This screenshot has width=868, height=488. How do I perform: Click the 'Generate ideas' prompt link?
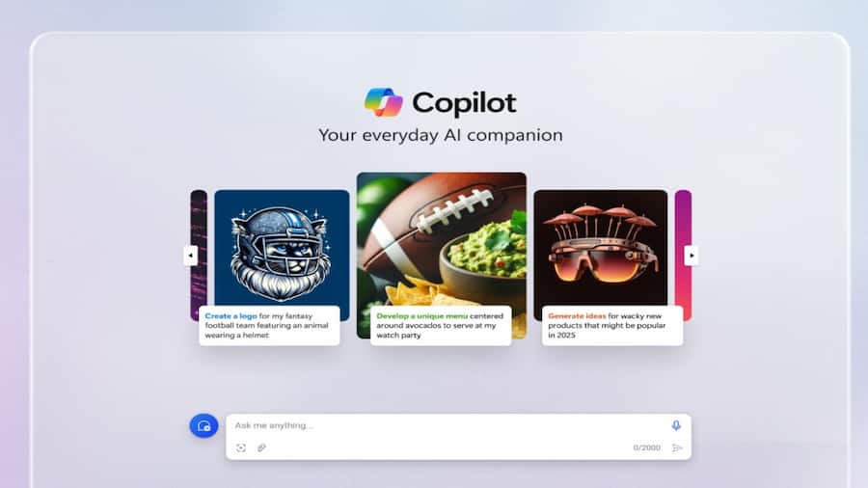pos(577,316)
